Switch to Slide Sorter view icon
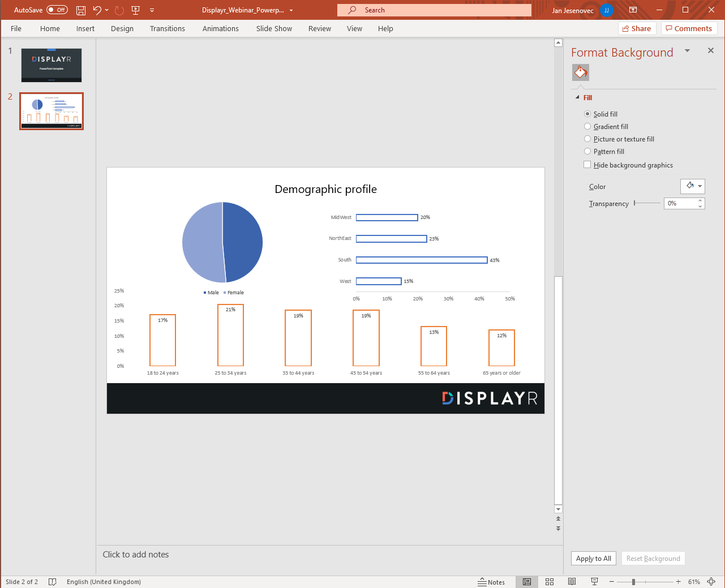This screenshot has width=725, height=588. pos(549,582)
